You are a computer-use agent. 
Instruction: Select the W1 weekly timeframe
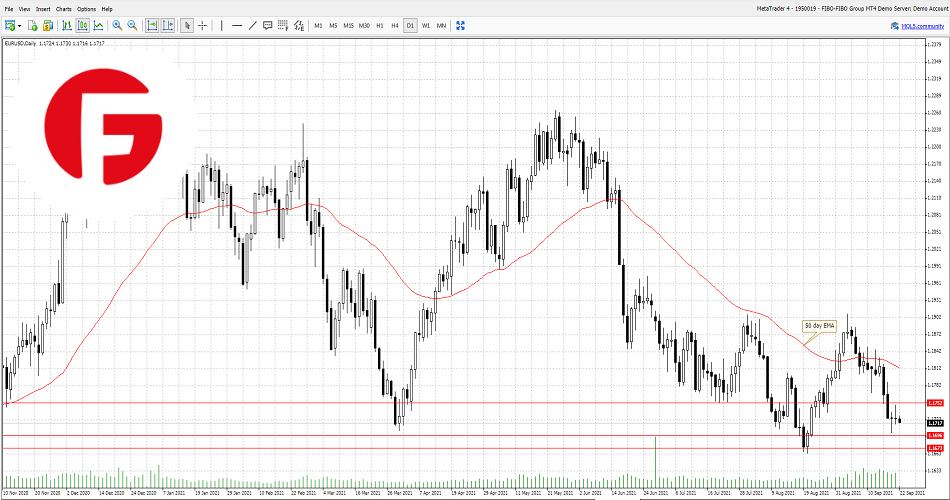click(426, 25)
